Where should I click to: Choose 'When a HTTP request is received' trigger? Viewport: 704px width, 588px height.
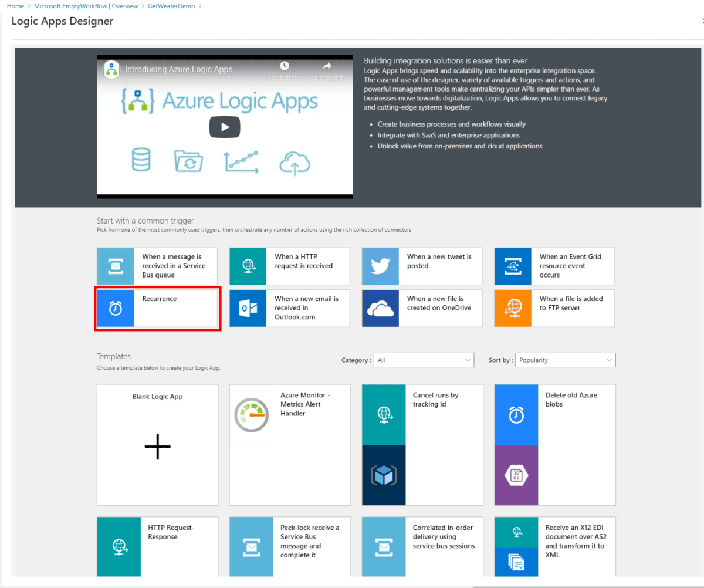pos(290,266)
